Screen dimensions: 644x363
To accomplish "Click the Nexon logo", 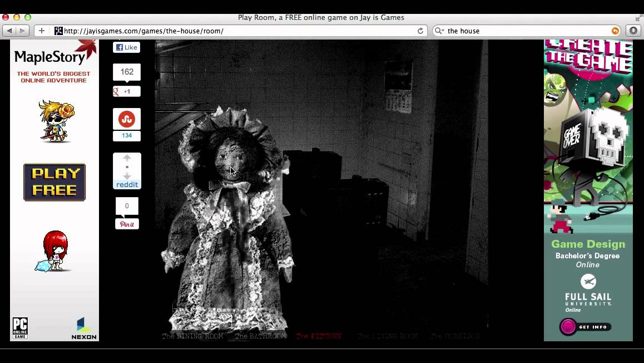I will 84,328.
